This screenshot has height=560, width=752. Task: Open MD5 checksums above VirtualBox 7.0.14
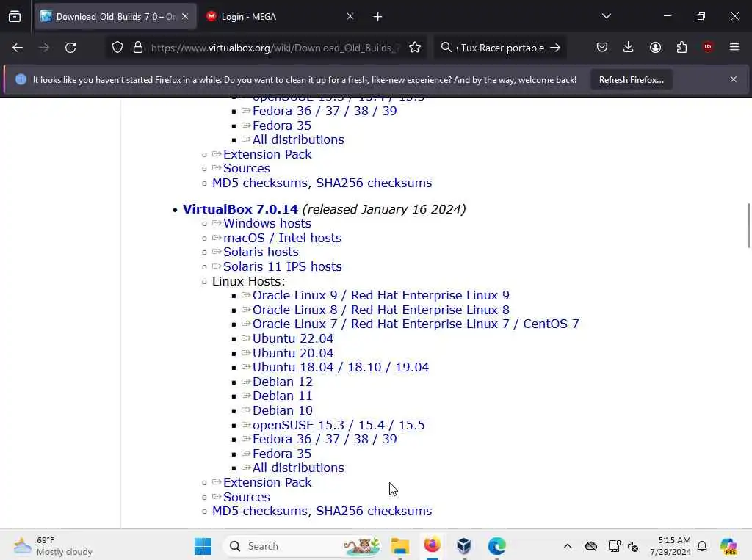pos(259,183)
